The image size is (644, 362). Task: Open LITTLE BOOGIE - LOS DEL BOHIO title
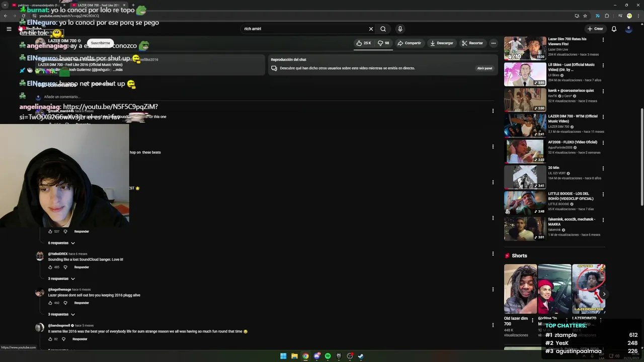point(572,196)
